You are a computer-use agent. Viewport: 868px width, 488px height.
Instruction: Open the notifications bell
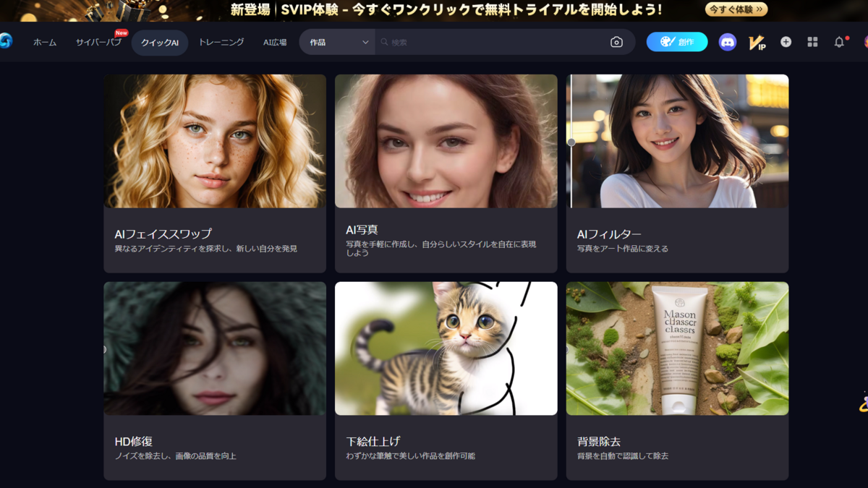coord(839,42)
